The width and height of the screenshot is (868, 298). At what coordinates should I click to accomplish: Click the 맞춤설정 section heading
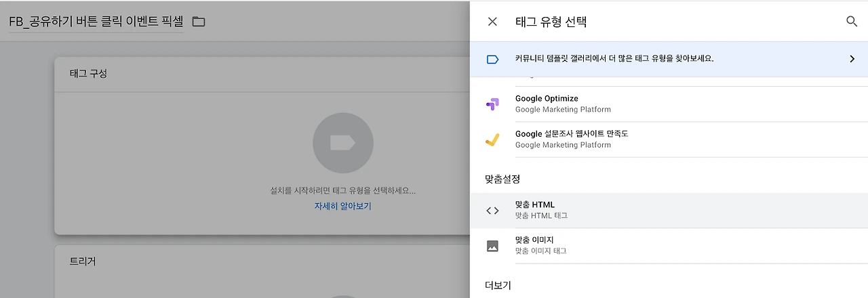(502, 179)
